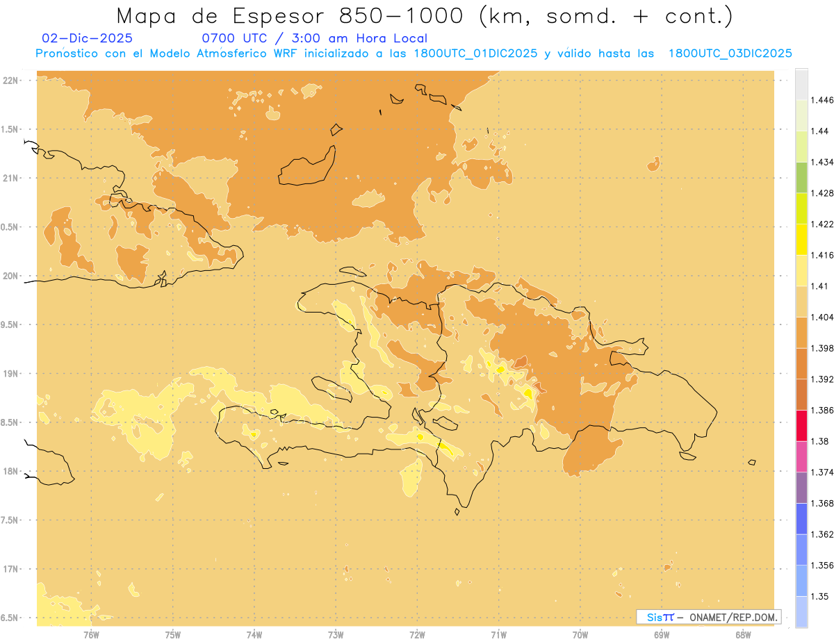
Task: Click the longitude label 68W
Action: tap(743, 634)
